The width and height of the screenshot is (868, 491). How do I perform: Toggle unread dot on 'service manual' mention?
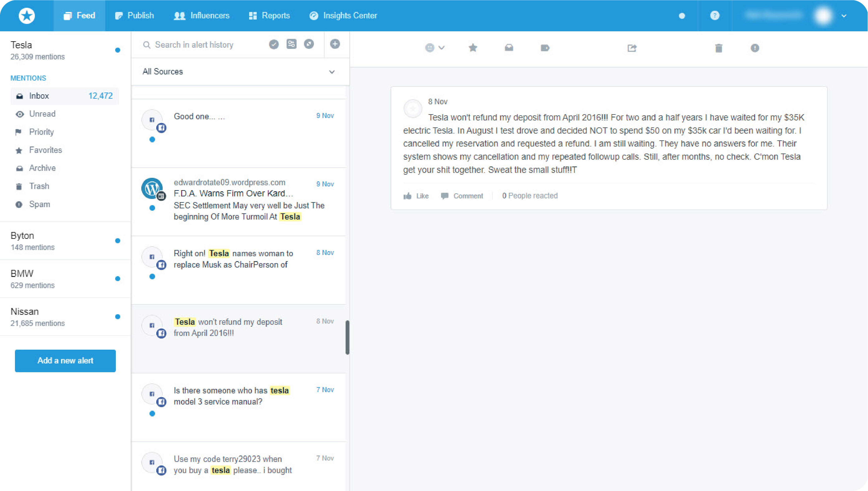[x=152, y=413]
